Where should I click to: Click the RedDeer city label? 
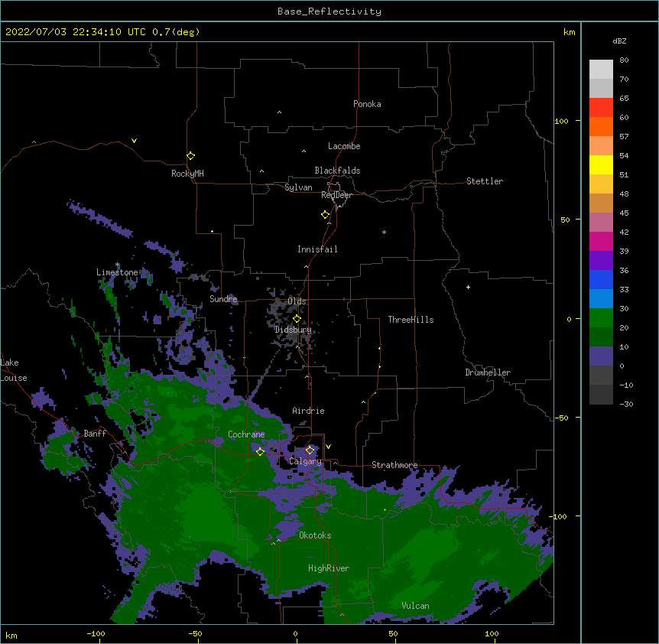click(336, 195)
